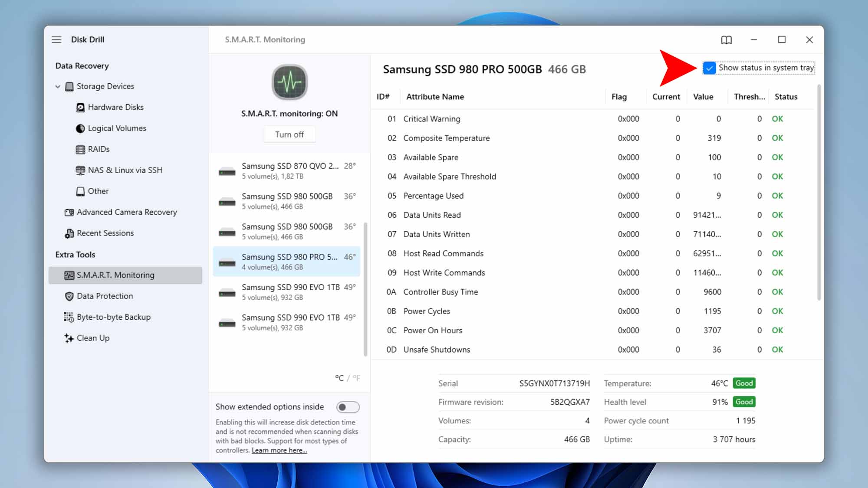Select the Samsung SSD 990 EVO 1TB drive
Screen dimensions: 868x488
click(286, 291)
